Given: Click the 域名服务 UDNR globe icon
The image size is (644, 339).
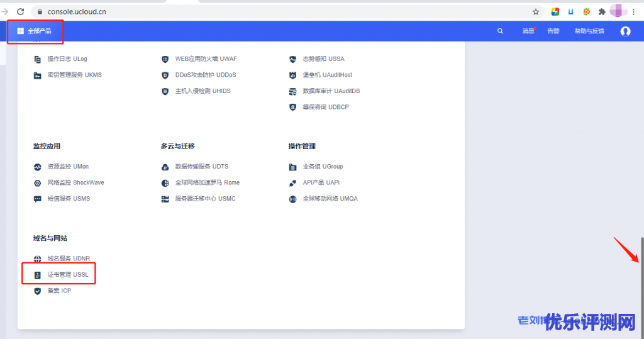Looking at the screenshot, I should pos(37,259).
